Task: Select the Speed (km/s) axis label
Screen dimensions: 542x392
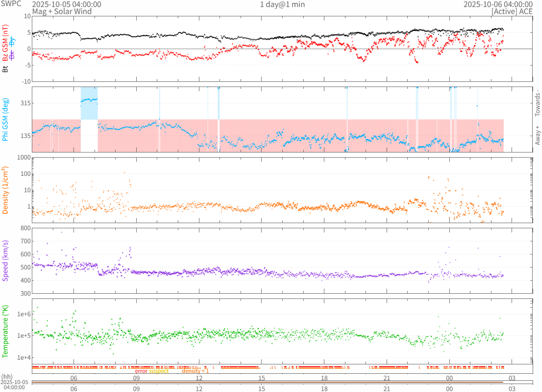Action: point(6,261)
